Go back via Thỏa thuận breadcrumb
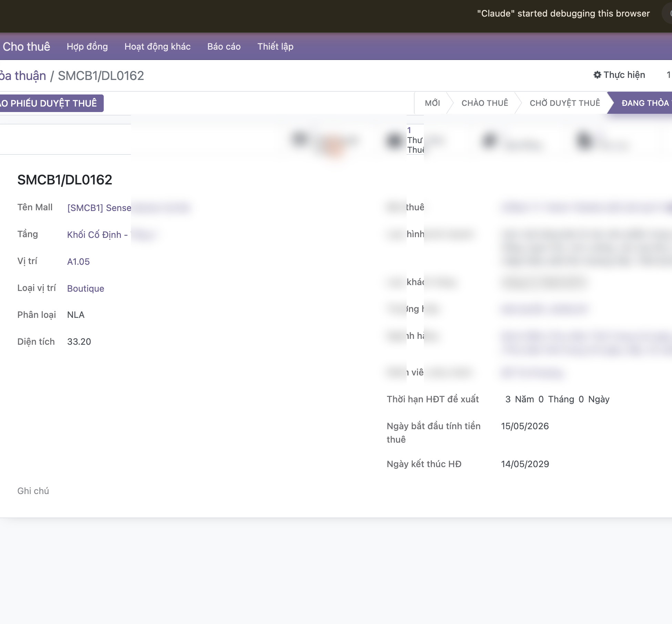Image resolution: width=672 pixels, height=624 pixels. point(23,76)
